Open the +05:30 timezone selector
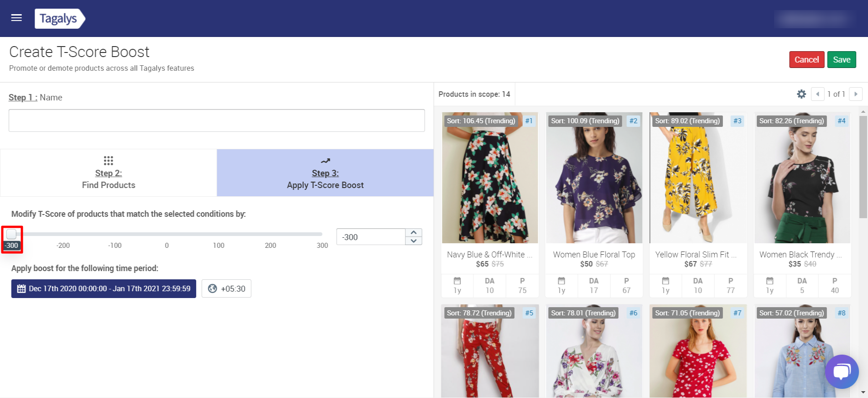 [226, 288]
